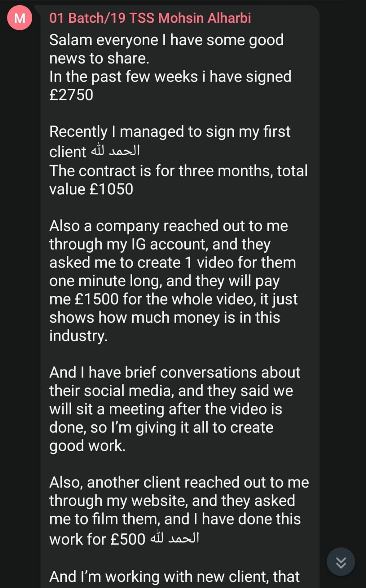The width and height of the screenshot is (366, 588).
Task: Tap 'Recently I managed to sign my first' line
Action: pyautogui.click(x=170, y=132)
